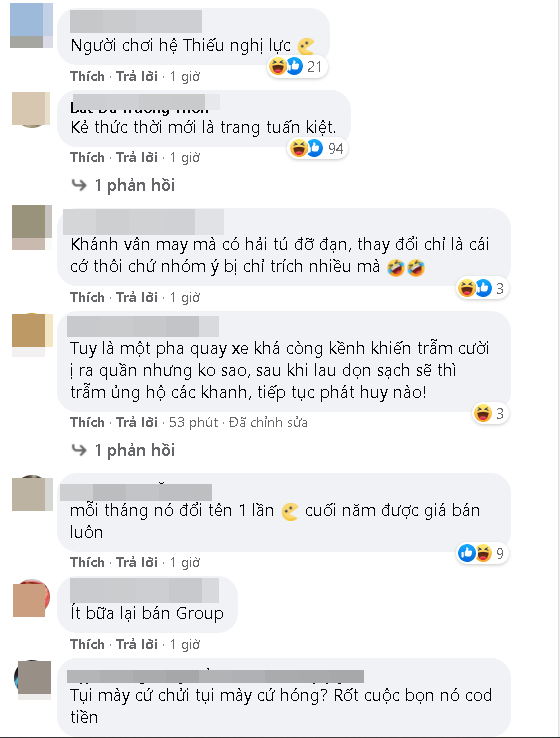Open the avatar of the 'Thiếu nghị lực' commenter
The height and width of the screenshot is (738, 560).
[31, 25]
